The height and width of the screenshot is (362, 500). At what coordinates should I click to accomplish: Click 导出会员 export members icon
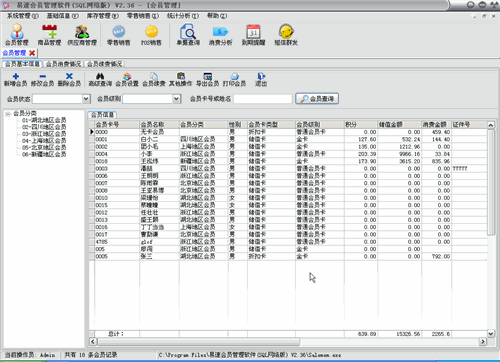click(207, 80)
